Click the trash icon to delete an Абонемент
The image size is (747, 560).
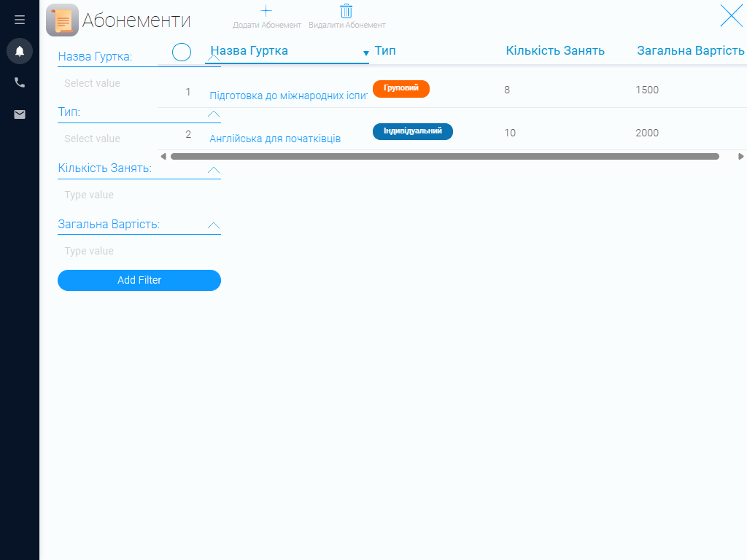(x=347, y=10)
